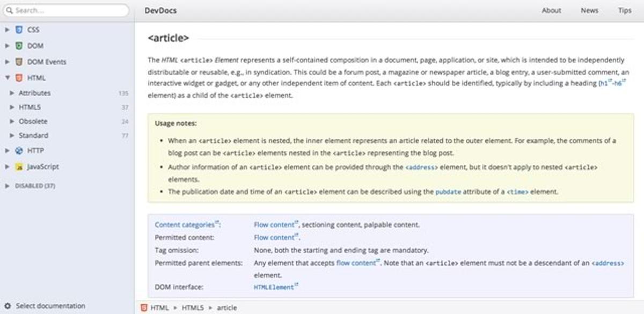Click the HTTP globe icon
The height and width of the screenshot is (314, 644).
tap(19, 151)
